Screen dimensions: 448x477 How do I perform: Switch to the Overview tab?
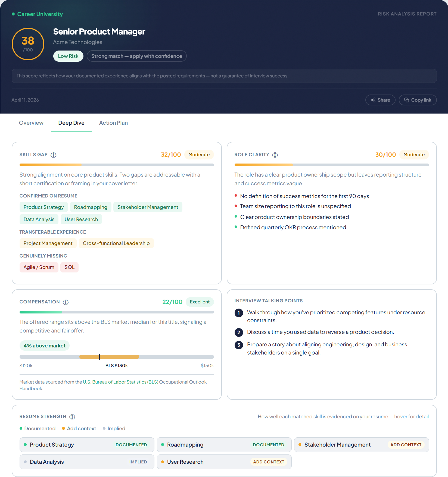[31, 123]
